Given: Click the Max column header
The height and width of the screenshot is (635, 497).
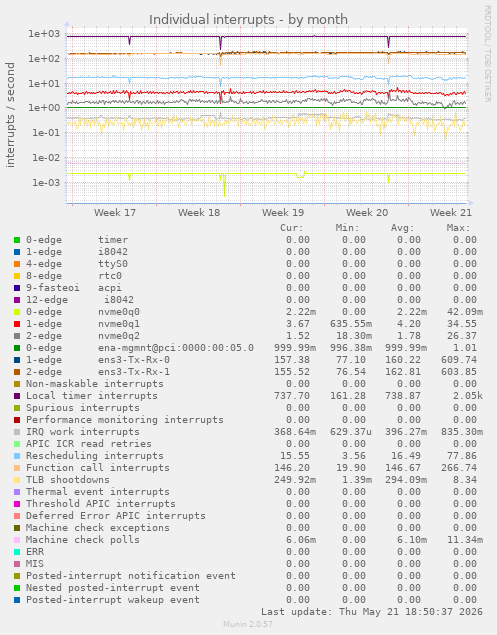Looking at the screenshot, I should pos(459,228).
